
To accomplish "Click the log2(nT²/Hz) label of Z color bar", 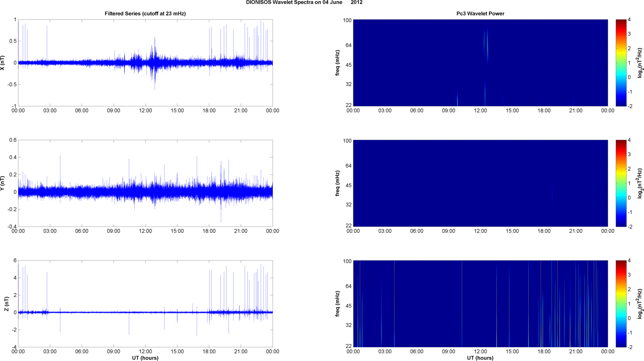I will click(x=640, y=304).
